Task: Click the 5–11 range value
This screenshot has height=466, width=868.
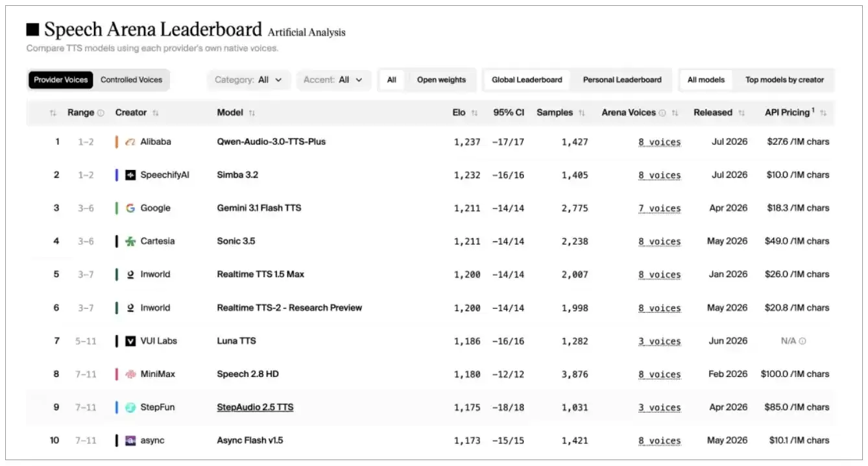Action: [x=86, y=341]
